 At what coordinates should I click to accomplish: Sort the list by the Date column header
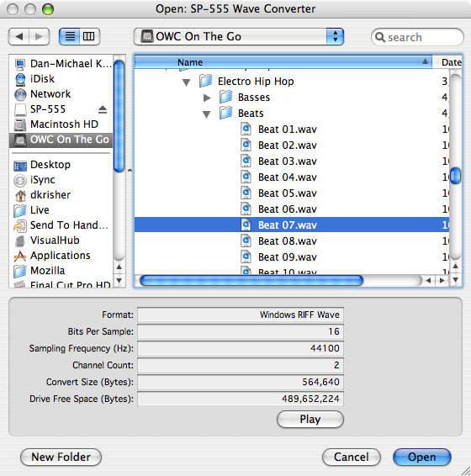click(x=451, y=62)
